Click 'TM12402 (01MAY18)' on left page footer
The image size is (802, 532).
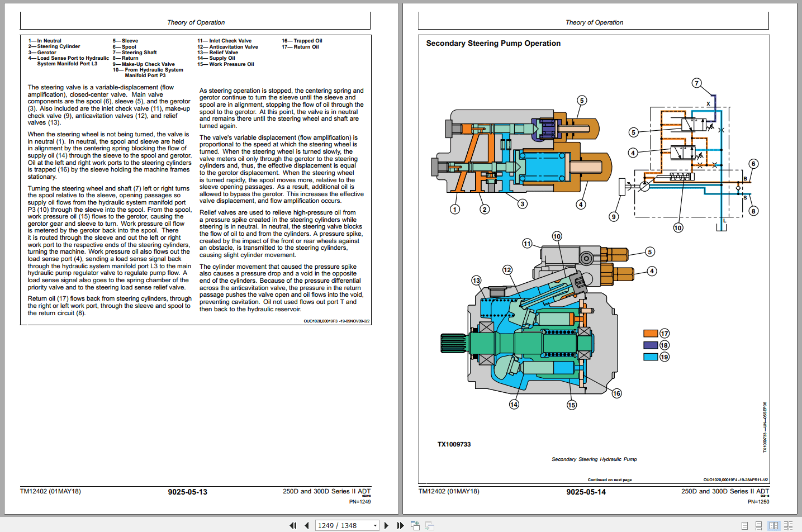click(50, 491)
